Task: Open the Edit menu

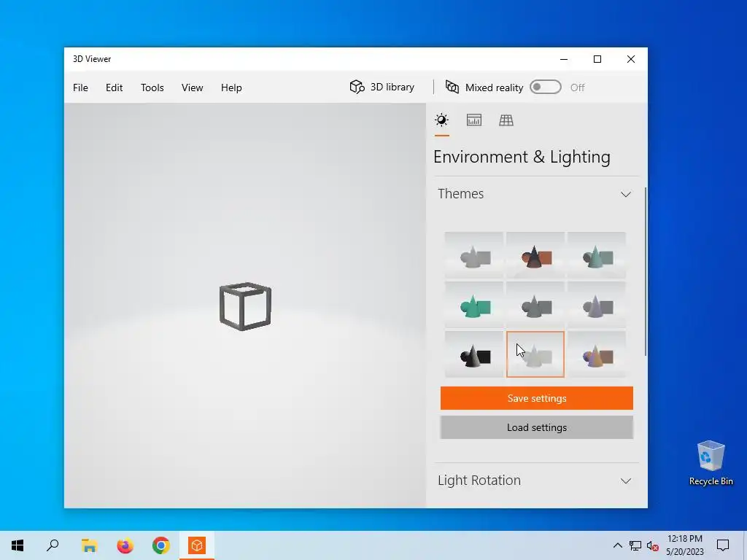Action: [115, 87]
